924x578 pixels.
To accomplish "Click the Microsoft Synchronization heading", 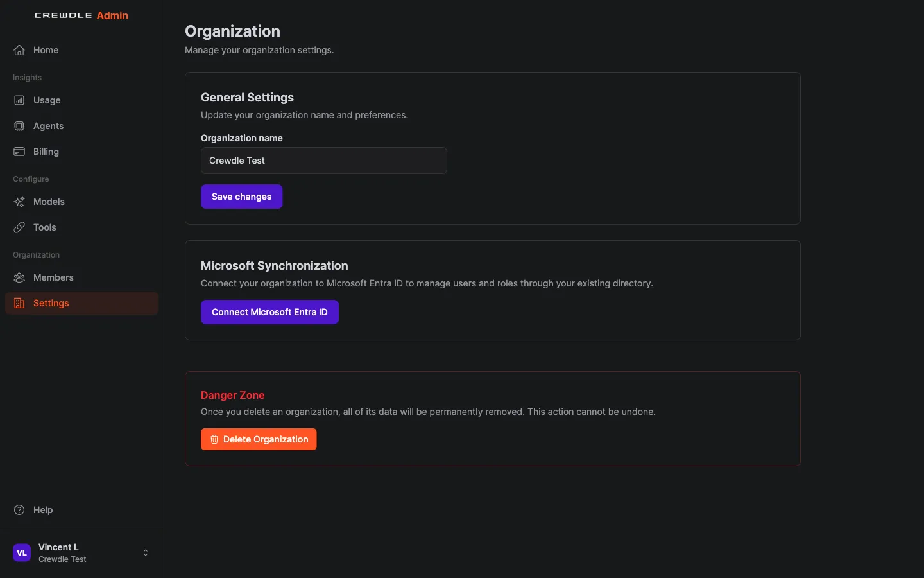I will (x=275, y=266).
